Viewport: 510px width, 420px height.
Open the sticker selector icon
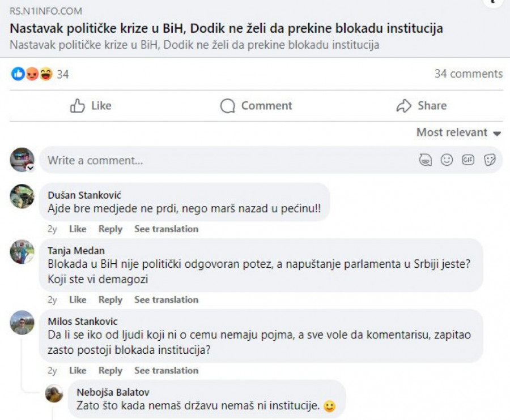(490, 160)
